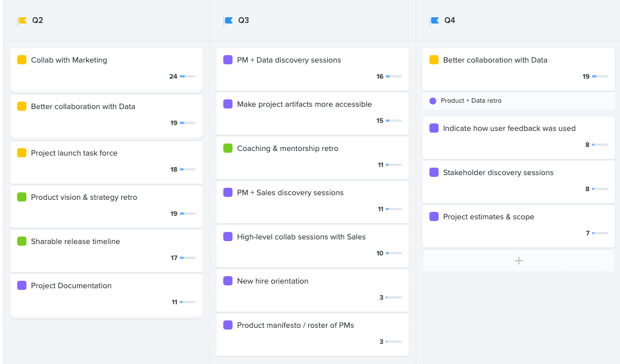Open High-level collab sessions with Sales title
The height and width of the screenshot is (364, 620).
301,237
